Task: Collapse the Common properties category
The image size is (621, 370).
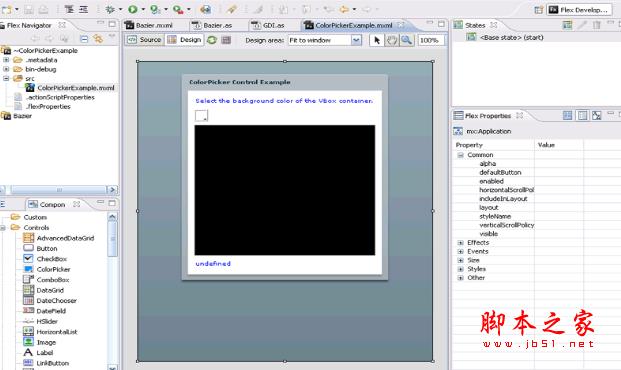Action: (x=461, y=155)
